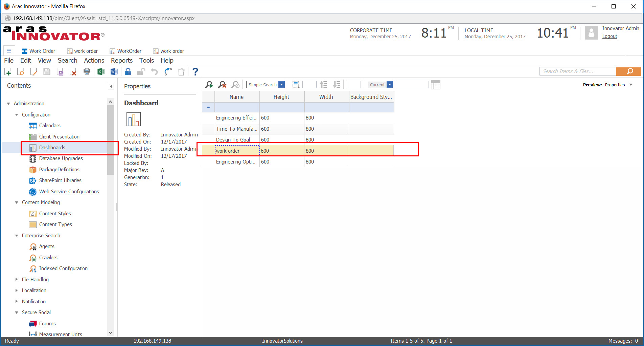Viewport: 644px width, 346px height.
Task: Open the Actions menu
Action: point(94,60)
